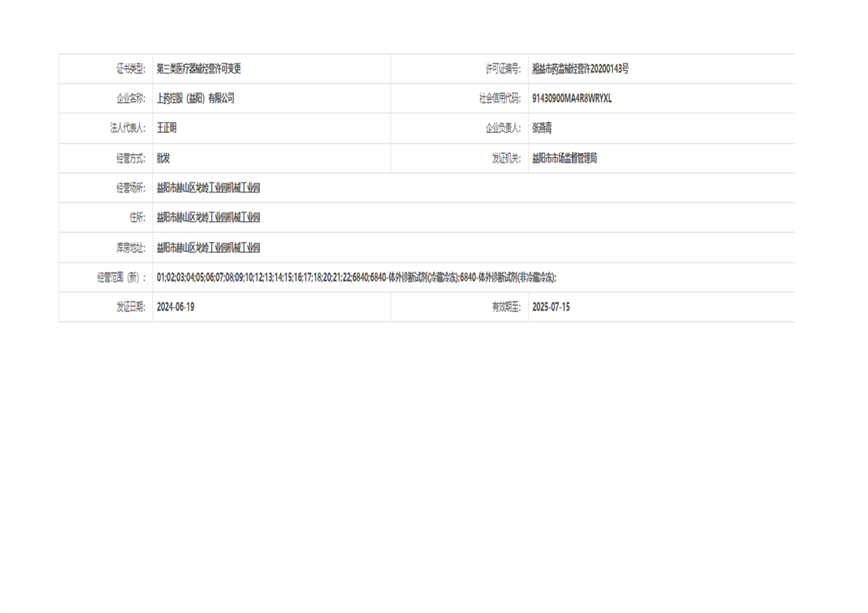Select the 第三类医疗器械经营许可变更 value
The width and height of the screenshot is (868, 613).
coord(199,69)
